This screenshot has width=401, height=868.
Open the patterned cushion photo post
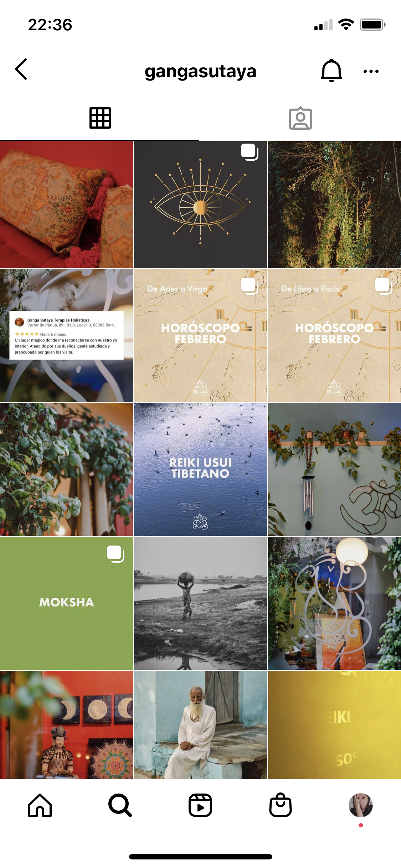pyautogui.click(x=66, y=205)
